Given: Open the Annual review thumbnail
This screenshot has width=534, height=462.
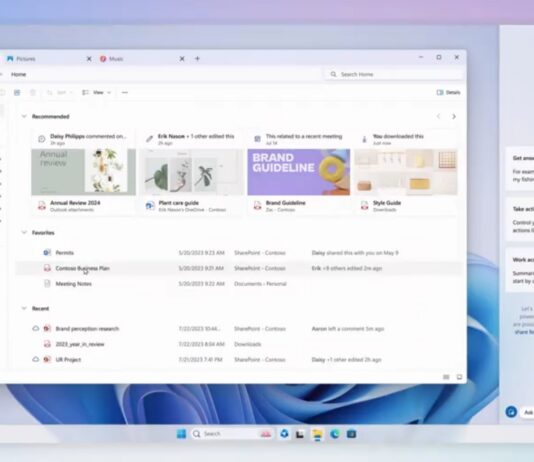Looking at the screenshot, I should coord(83,172).
